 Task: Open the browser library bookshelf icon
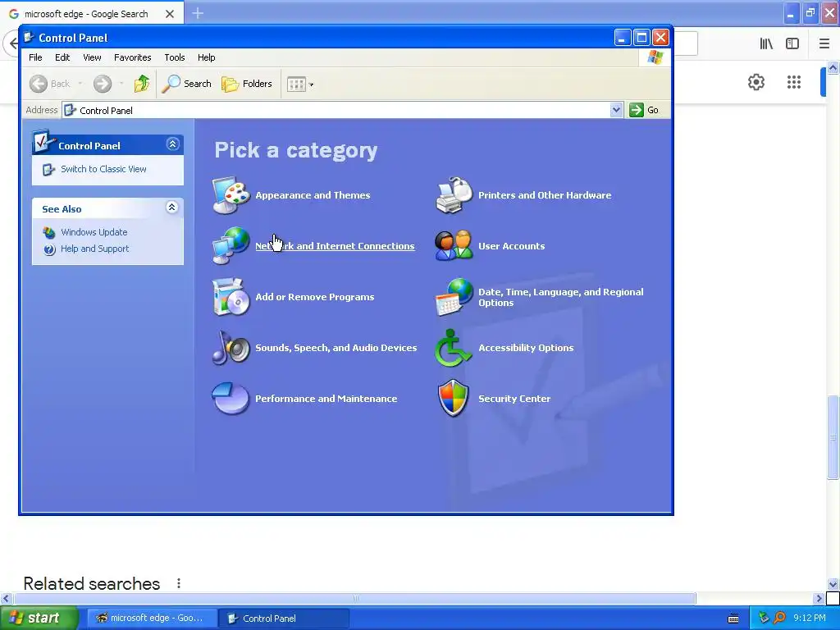766,43
